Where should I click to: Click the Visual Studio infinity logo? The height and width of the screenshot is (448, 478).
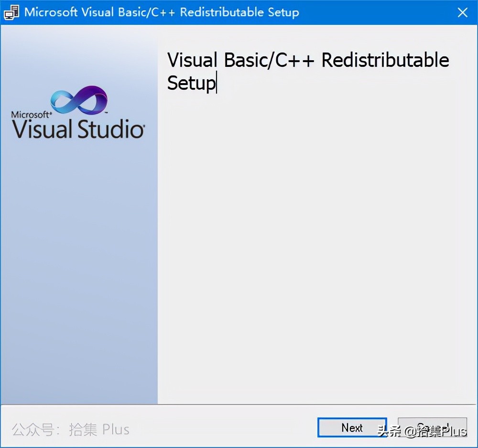tap(79, 101)
